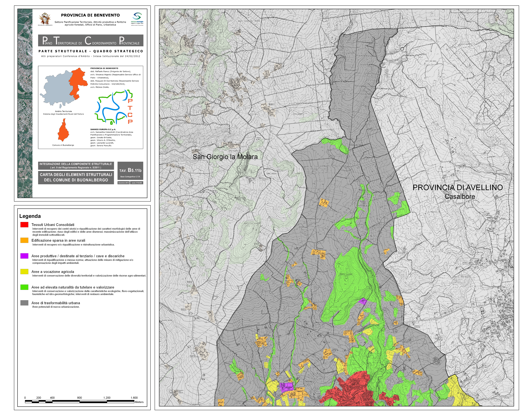Click the green Aree ad elevata naturalità swatch

[x=24, y=287]
